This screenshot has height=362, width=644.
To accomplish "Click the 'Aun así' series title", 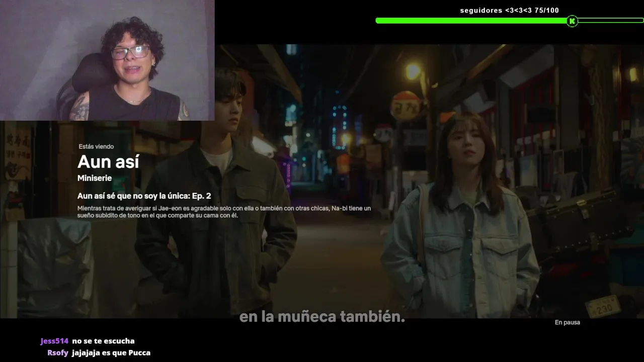I will (x=108, y=162).
